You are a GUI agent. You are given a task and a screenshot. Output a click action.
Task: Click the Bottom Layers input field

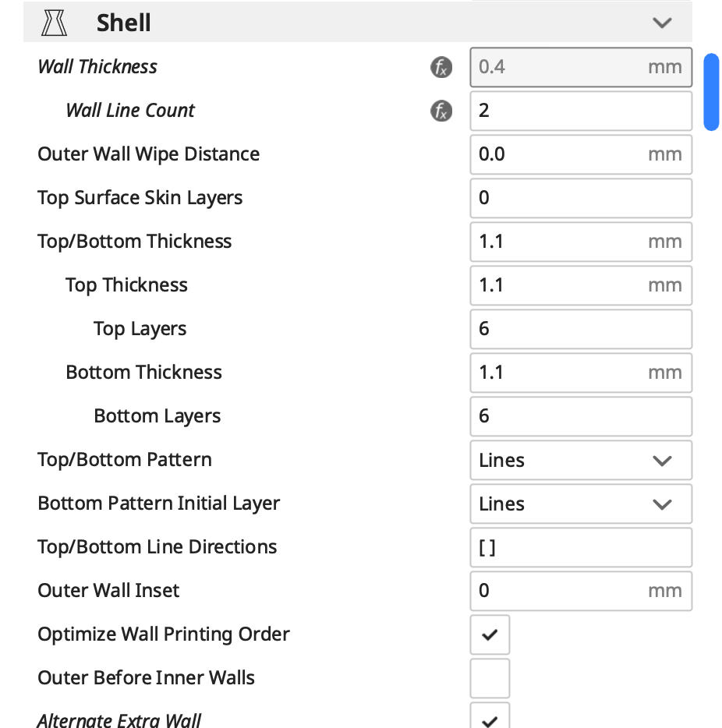click(581, 416)
